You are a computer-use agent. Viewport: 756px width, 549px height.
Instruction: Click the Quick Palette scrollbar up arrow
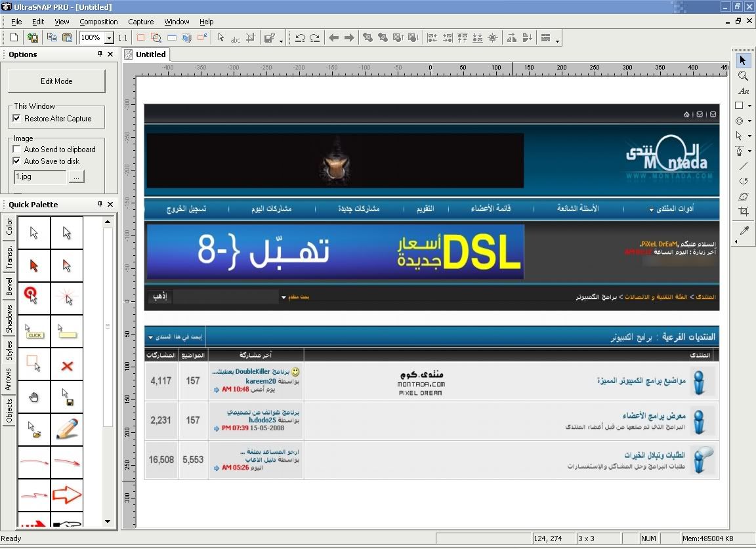(x=108, y=222)
